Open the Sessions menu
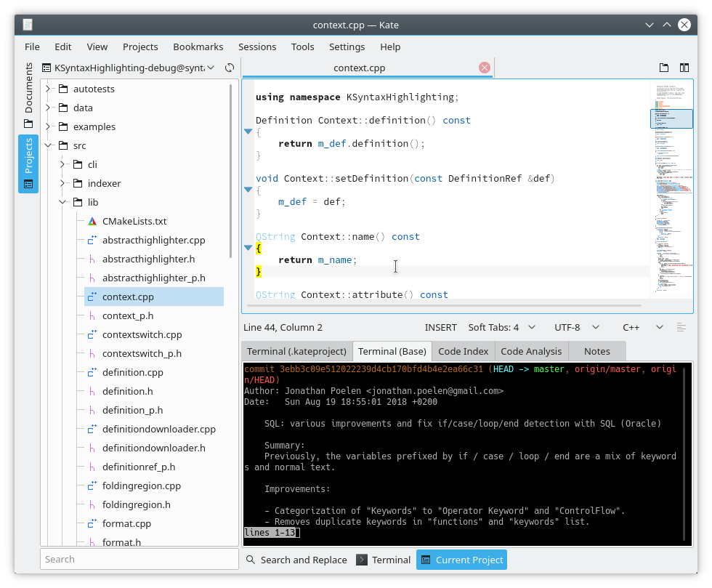 [x=257, y=47]
